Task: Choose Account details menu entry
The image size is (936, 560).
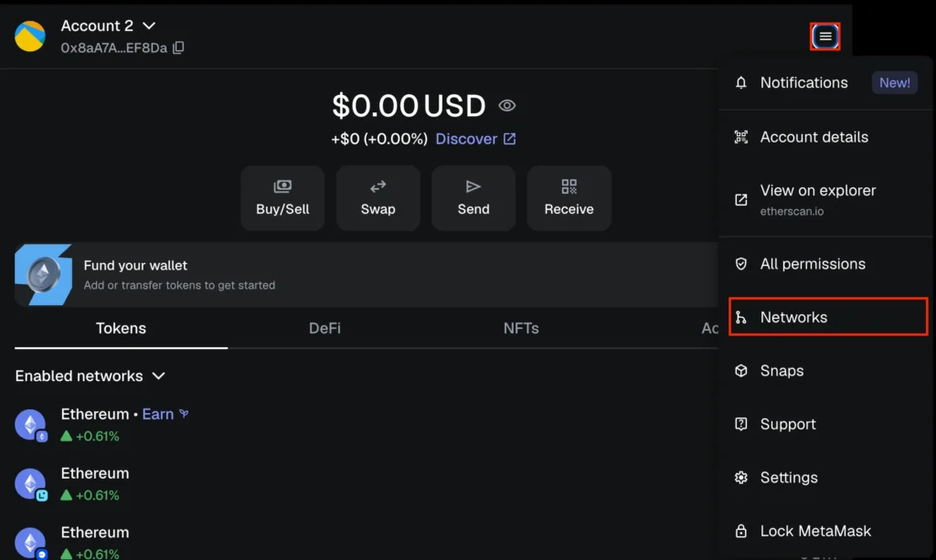Action: pyautogui.click(x=814, y=137)
